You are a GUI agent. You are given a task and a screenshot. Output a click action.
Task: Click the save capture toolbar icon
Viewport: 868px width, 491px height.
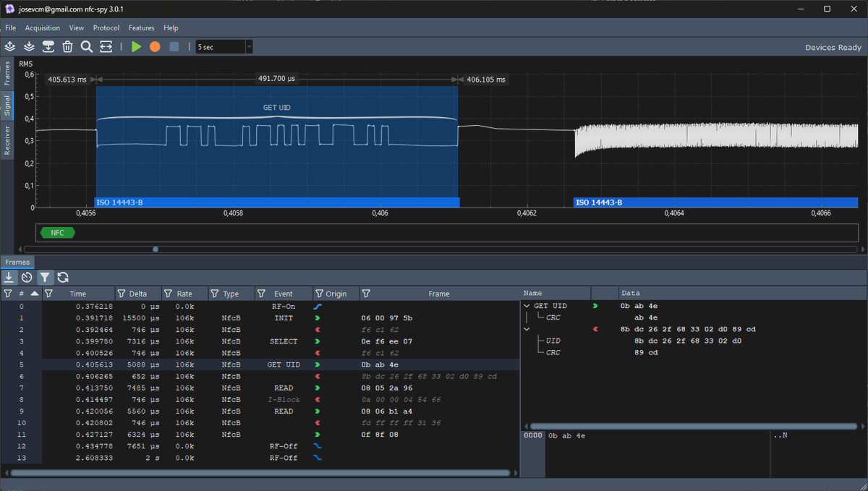click(29, 46)
